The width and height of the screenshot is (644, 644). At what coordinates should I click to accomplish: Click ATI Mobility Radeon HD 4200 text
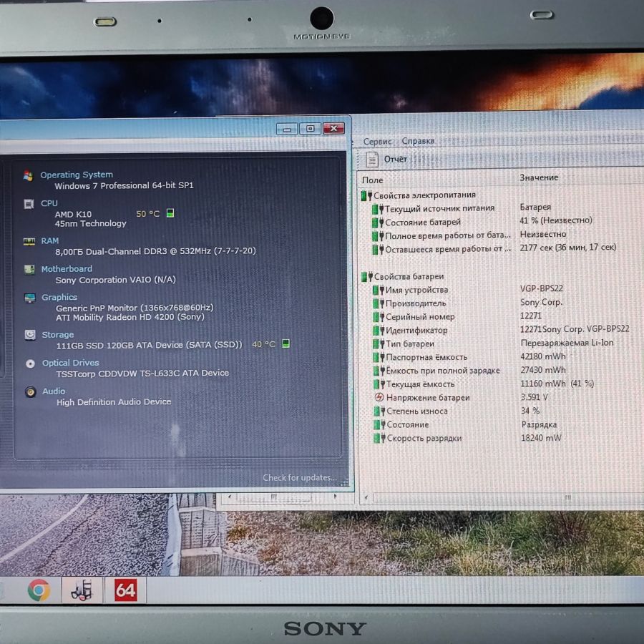click(x=130, y=317)
